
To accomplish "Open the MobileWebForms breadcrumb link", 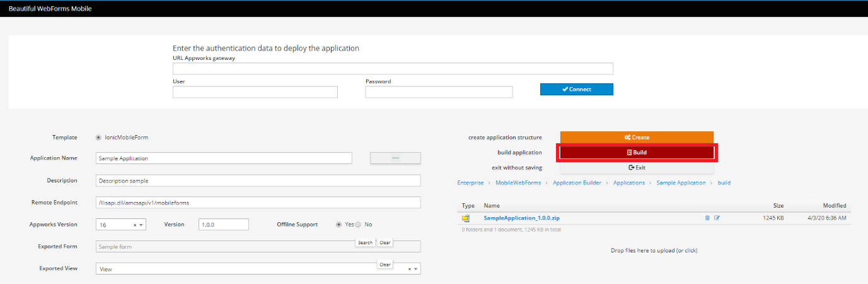I will 519,182.
